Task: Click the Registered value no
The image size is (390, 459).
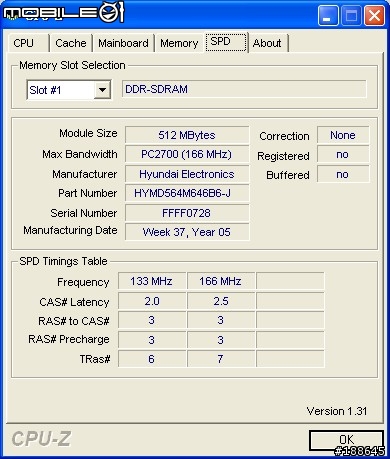Action: [343, 154]
